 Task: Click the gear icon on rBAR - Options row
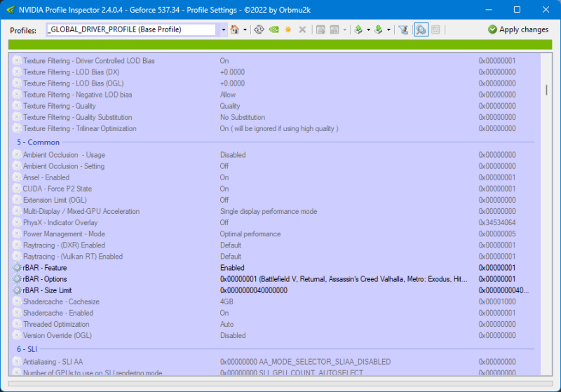tap(17, 278)
